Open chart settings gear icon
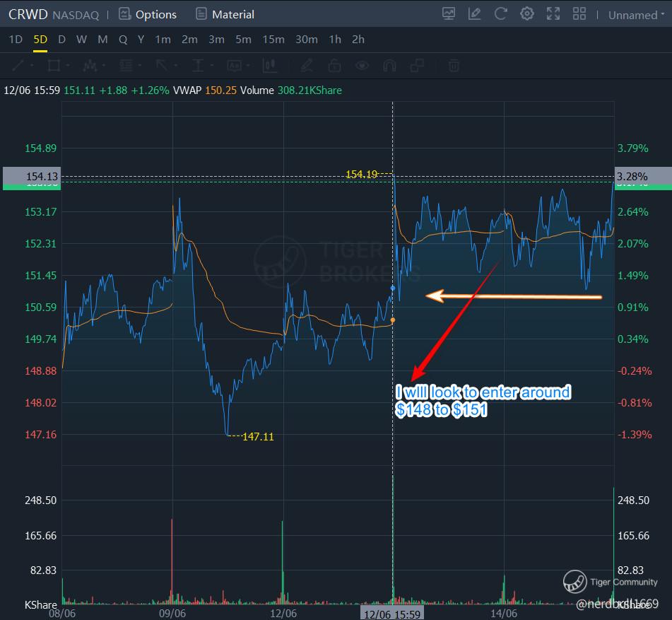 click(526, 13)
